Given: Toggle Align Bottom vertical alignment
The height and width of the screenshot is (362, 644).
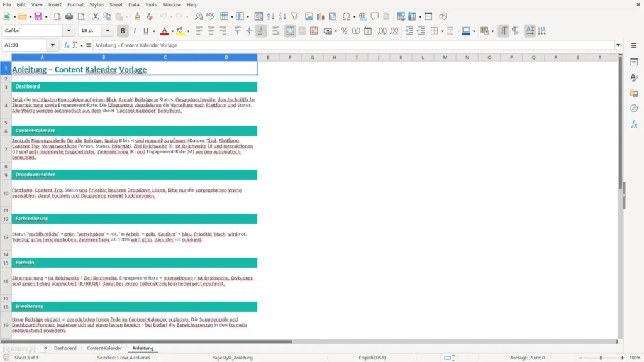Looking at the screenshot, I should (261, 31).
